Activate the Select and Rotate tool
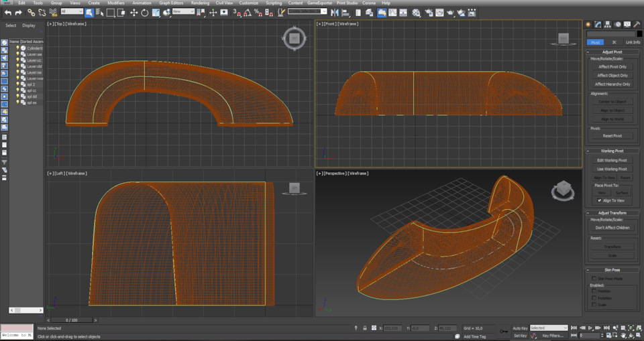The image size is (644, 341). 144,12
